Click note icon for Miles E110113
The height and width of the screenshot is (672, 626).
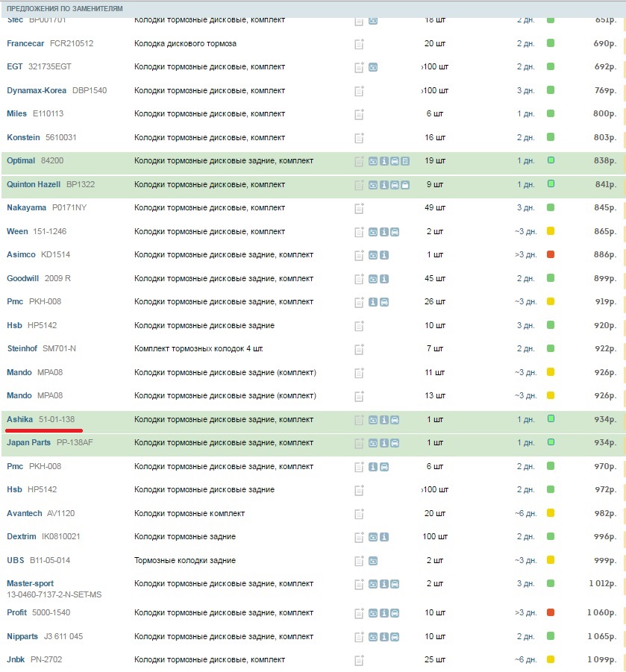[x=360, y=114]
